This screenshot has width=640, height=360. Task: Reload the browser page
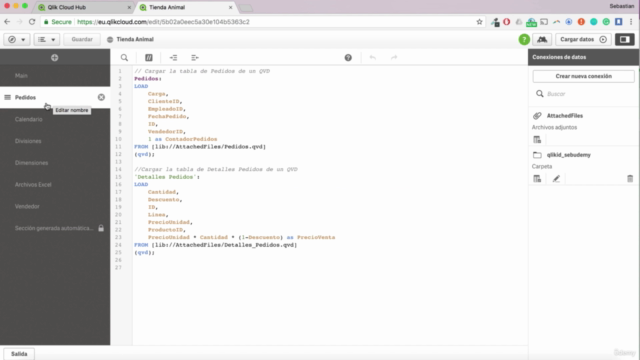coord(32,22)
